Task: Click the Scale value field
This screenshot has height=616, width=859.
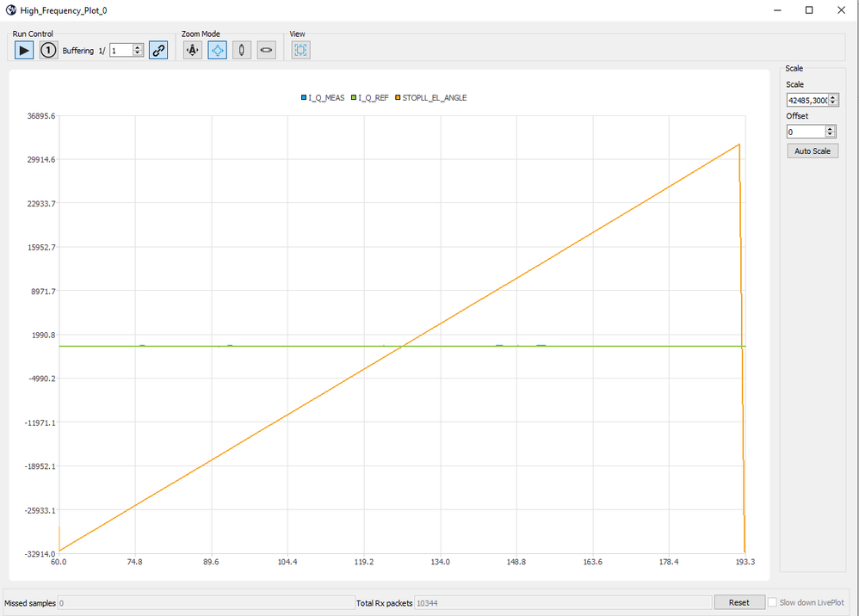Action: point(807,100)
